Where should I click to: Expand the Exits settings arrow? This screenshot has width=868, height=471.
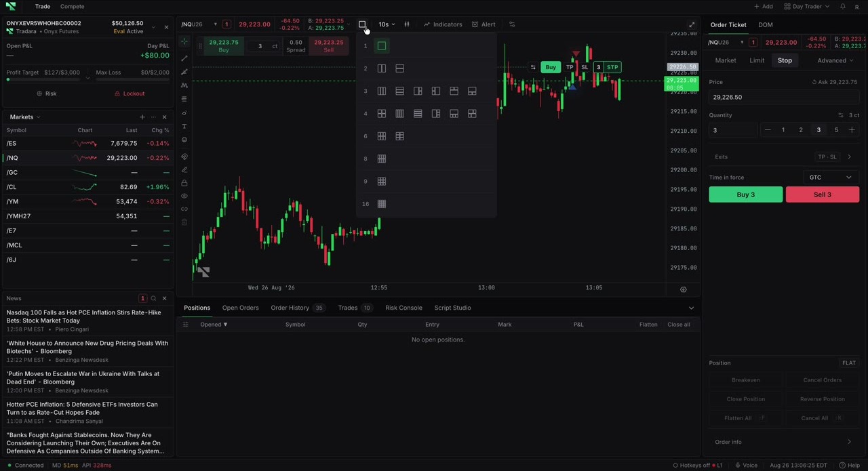coord(849,157)
